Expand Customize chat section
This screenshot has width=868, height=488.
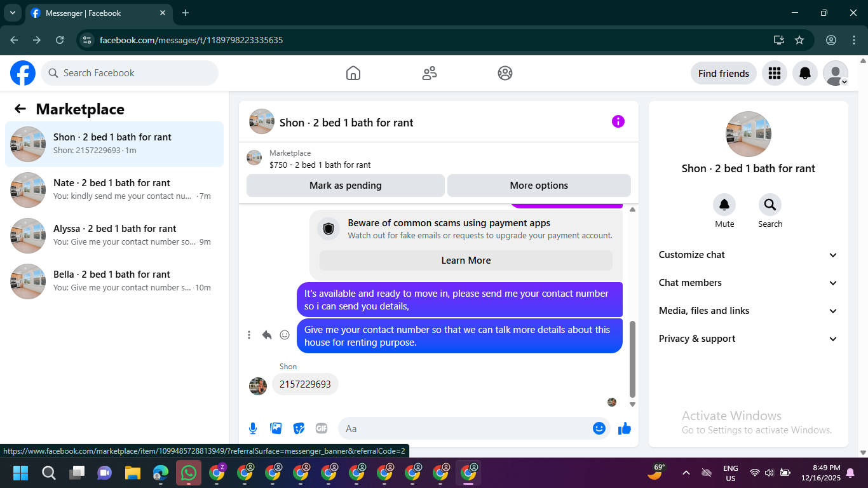tap(749, 255)
